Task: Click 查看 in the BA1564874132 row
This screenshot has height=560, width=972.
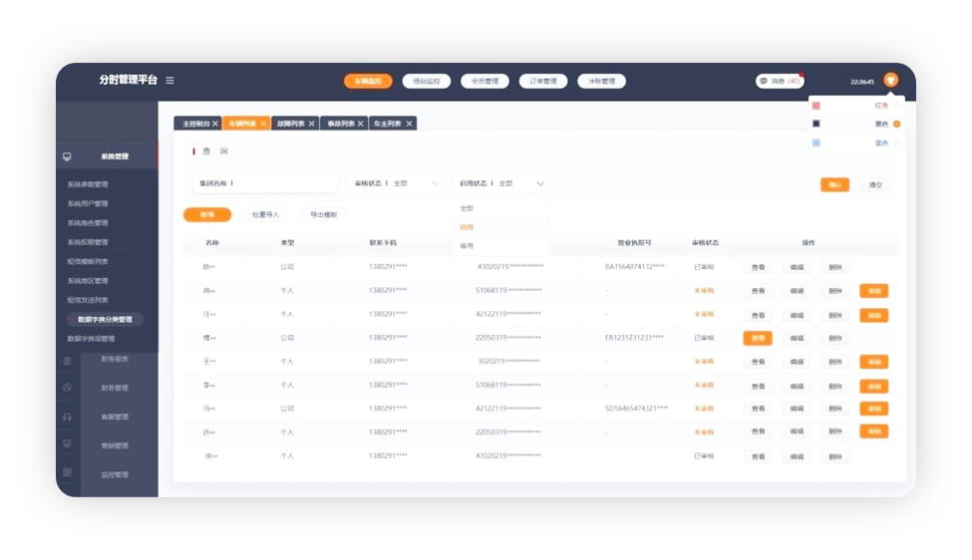Action: click(x=758, y=268)
